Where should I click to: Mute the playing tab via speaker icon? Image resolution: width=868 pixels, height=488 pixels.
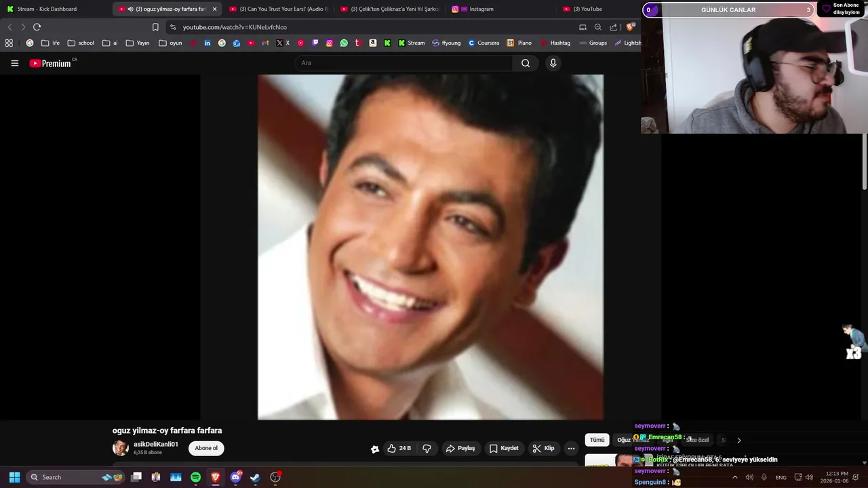coord(130,9)
